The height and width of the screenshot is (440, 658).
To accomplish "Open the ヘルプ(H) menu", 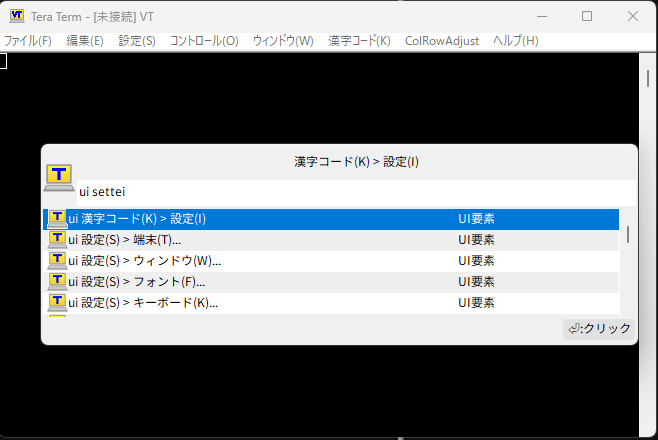I will click(x=516, y=41).
